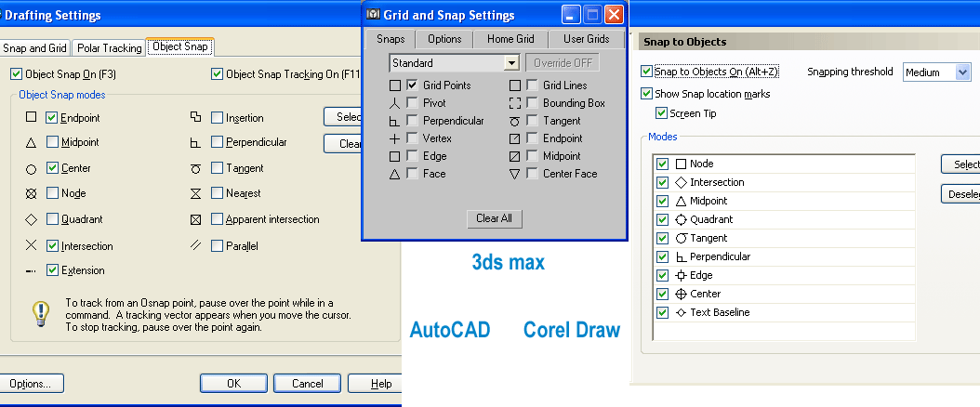980x407 pixels.
Task: Close the Grid and Snap Settings window
Action: coord(615,14)
